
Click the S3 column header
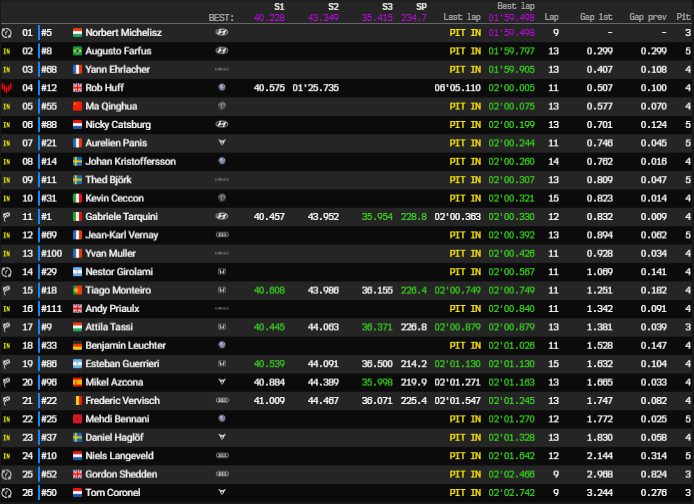(387, 7)
